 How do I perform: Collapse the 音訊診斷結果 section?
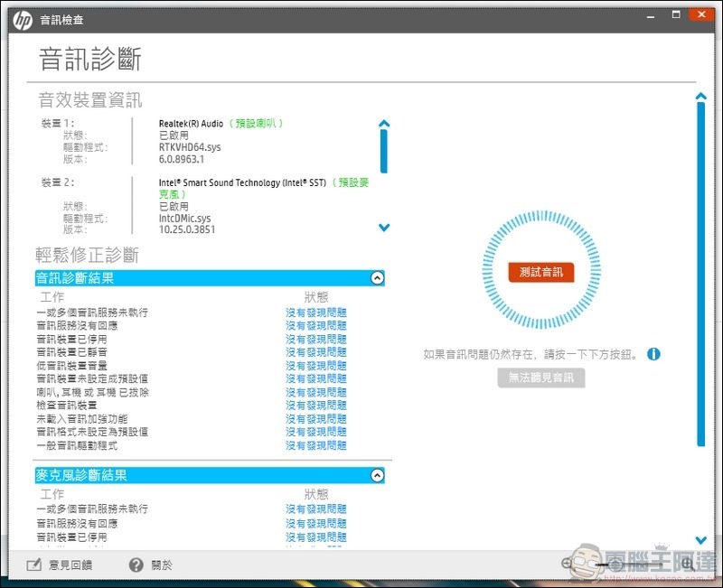[377, 277]
